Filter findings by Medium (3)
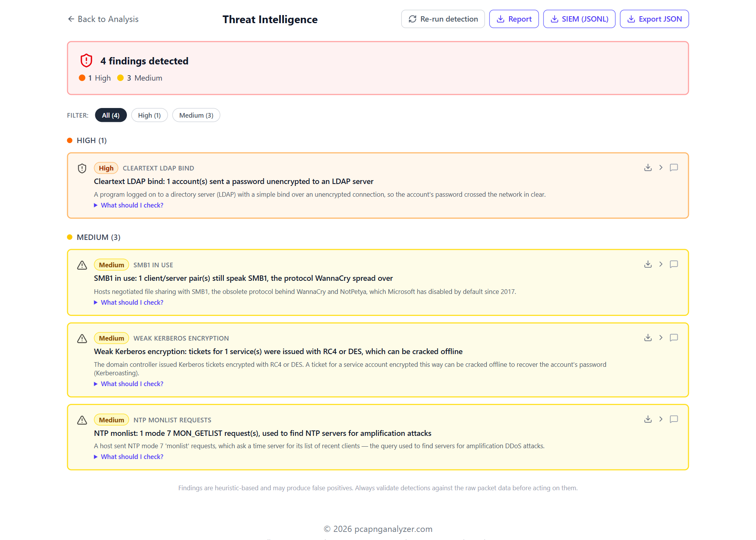Image resolution: width=756 pixels, height=540 pixels. click(196, 115)
